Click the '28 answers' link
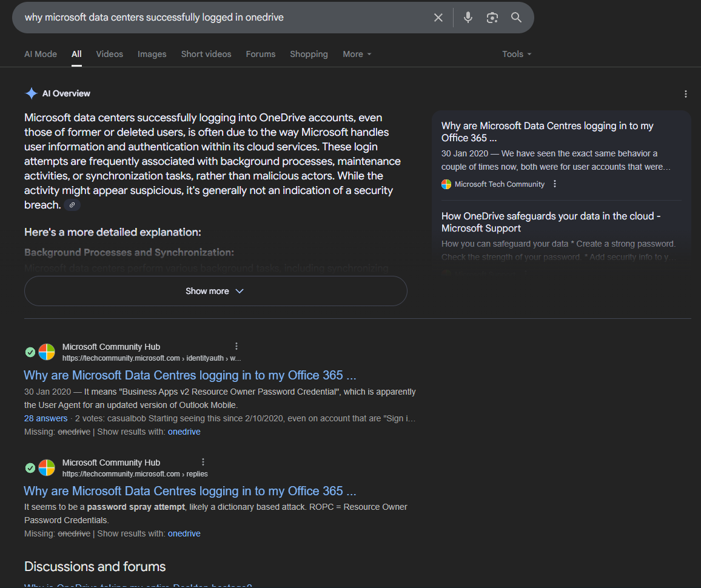701x588 pixels. coord(45,419)
